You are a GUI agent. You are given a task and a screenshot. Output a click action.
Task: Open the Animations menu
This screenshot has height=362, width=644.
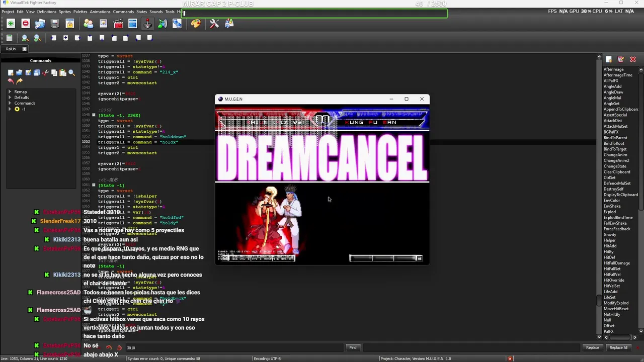tap(100, 12)
